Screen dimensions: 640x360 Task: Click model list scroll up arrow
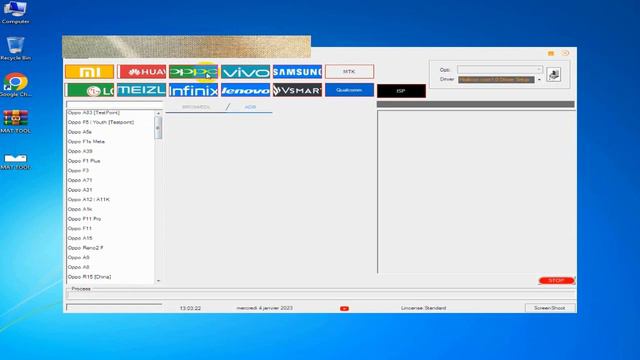[x=158, y=113]
